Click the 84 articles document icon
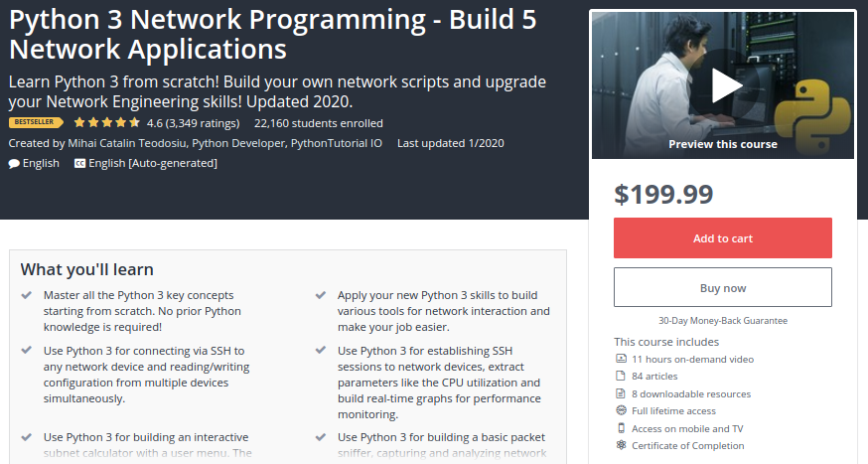 click(621, 376)
